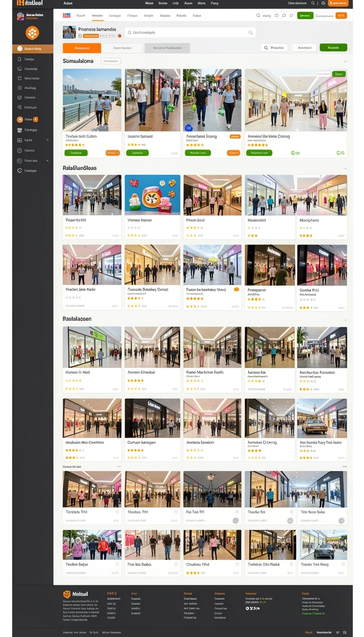This screenshot has height=637, width=364.
Task: Focus the main search input field
Action: [x=190, y=33]
